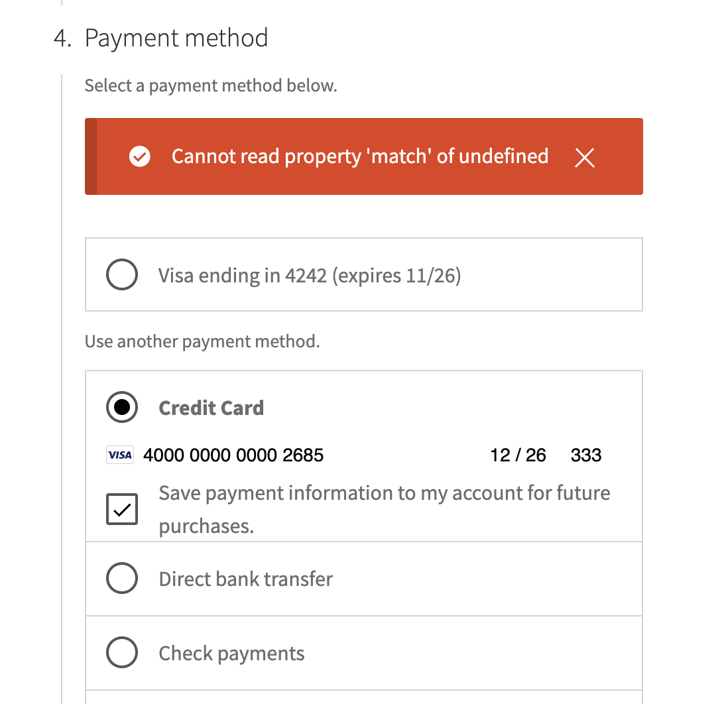Screen dimensions: 728x704
Task: Click the Payment method section heading
Action: [177, 38]
